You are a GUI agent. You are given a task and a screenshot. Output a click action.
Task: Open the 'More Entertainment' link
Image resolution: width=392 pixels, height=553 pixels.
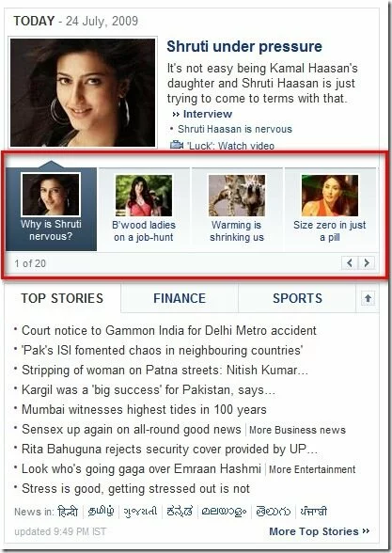tap(312, 469)
